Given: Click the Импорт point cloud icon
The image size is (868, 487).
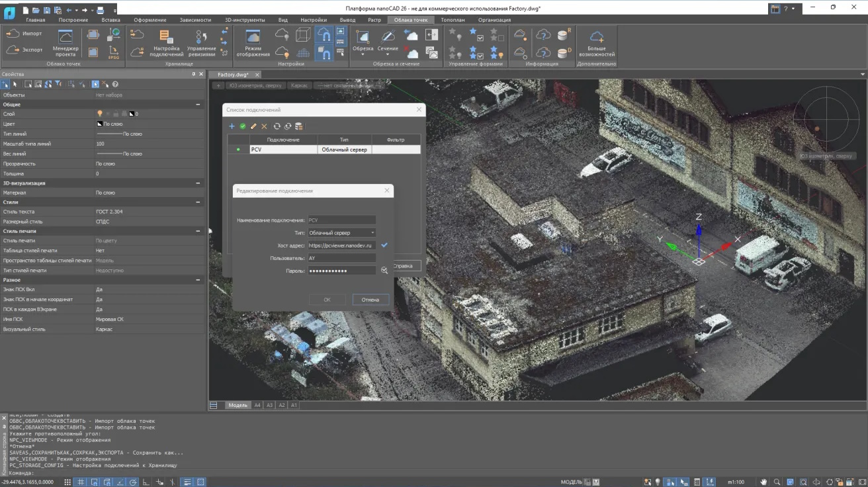Looking at the screenshot, I should [13, 33].
